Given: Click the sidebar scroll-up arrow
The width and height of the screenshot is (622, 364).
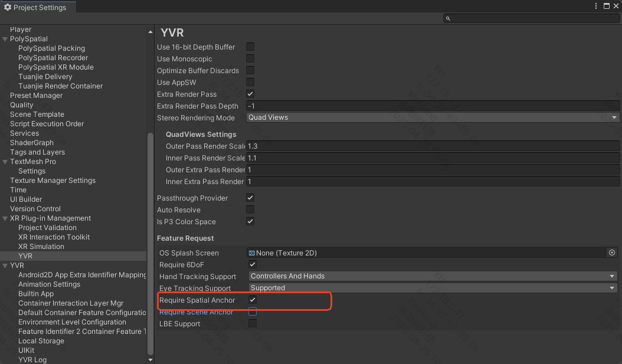Looking at the screenshot, I should click(150, 32).
